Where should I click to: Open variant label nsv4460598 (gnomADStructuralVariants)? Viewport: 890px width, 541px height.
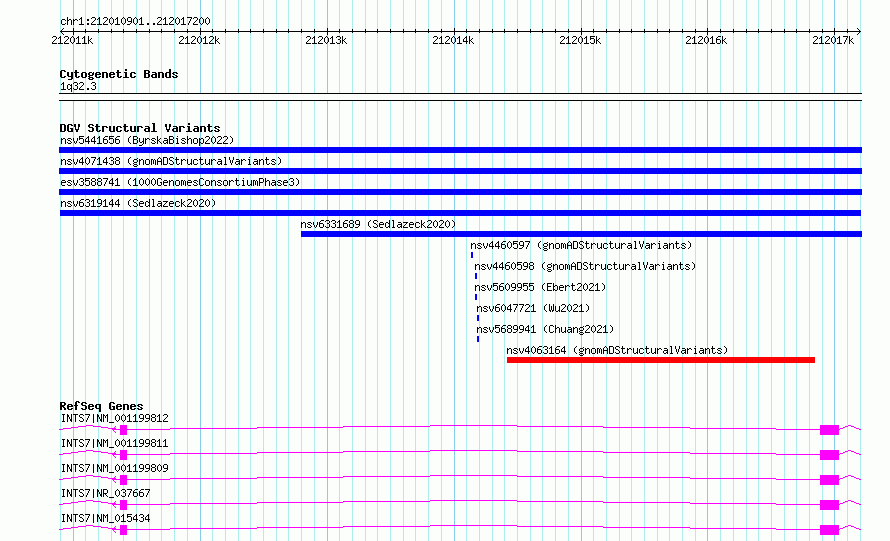[585, 266]
